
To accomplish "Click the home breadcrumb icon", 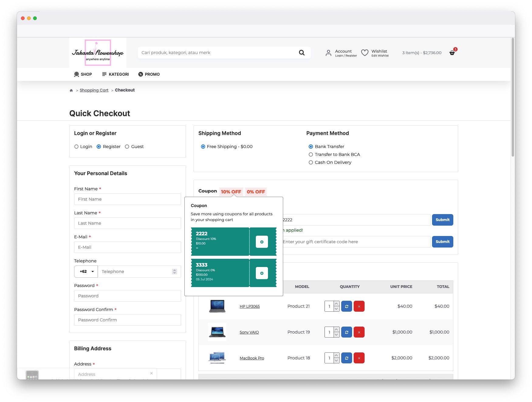I will (x=71, y=90).
